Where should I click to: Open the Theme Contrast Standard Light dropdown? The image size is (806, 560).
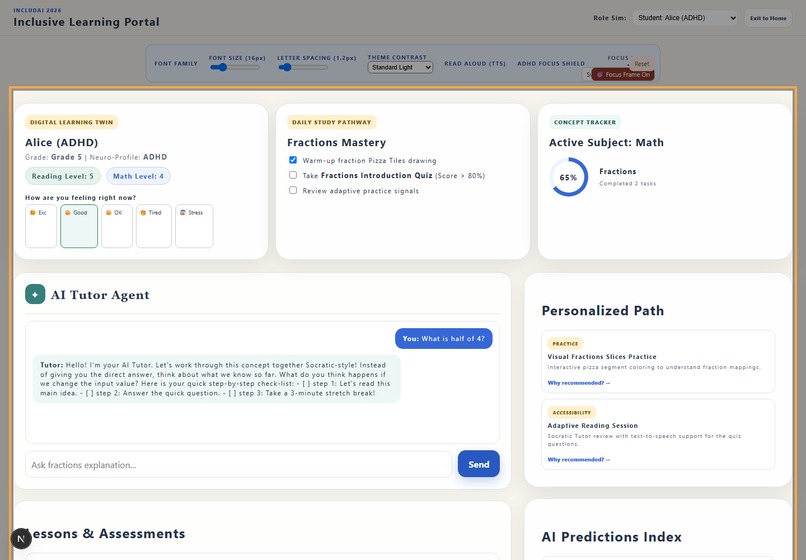point(400,67)
